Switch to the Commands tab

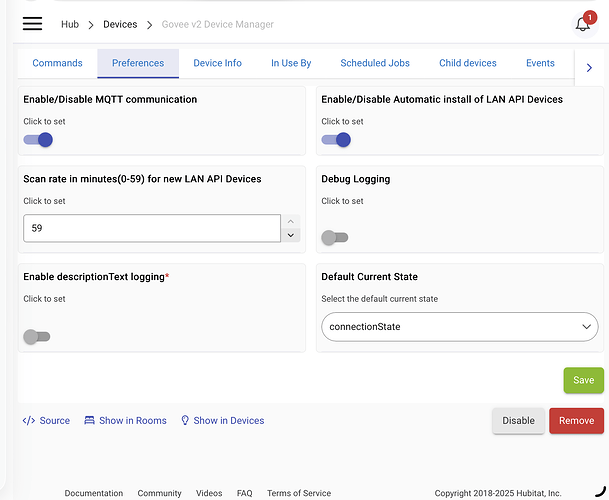57,63
